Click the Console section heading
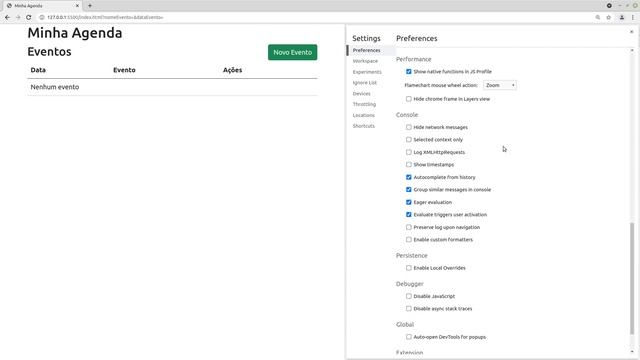The image size is (640, 360). coord(407,115)
